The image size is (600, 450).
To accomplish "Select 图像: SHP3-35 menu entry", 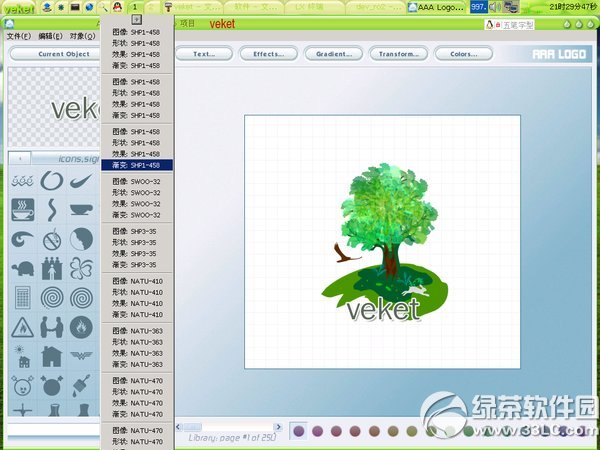I will click(137, 231).
